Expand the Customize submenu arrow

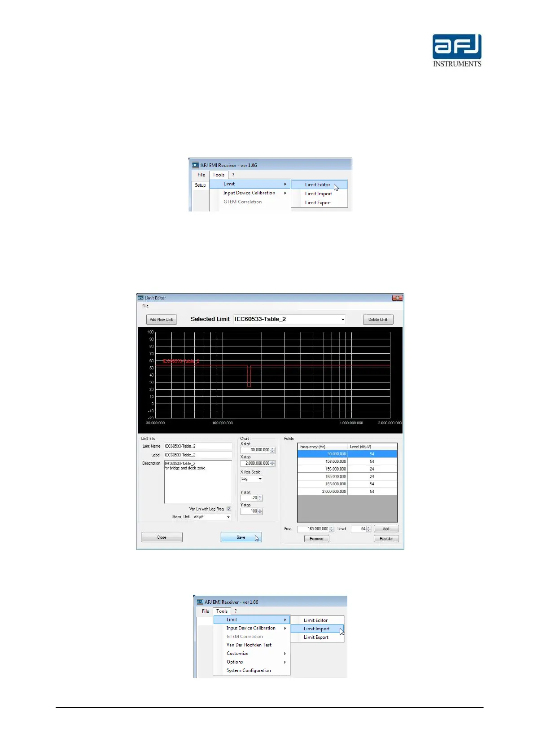(285, 654)
